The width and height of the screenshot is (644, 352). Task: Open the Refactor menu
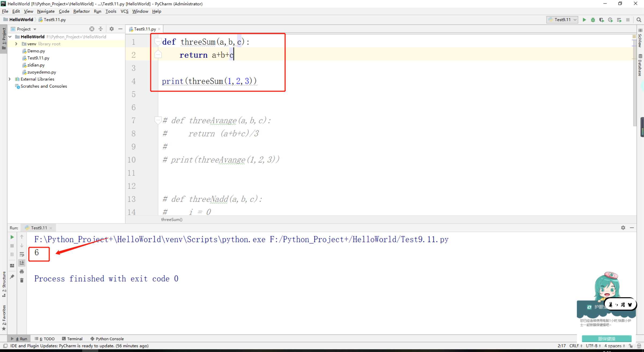(81, 11)
